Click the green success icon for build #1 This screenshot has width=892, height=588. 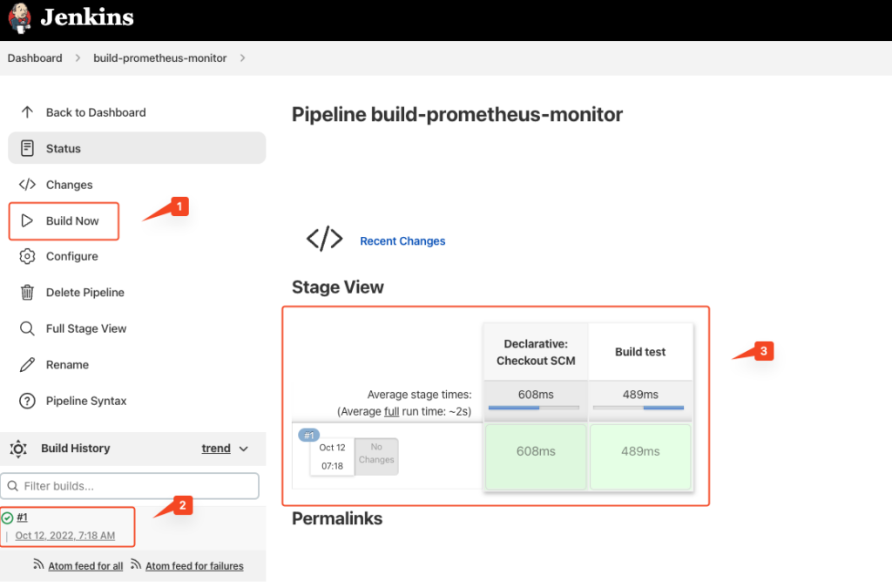[7, 517]
